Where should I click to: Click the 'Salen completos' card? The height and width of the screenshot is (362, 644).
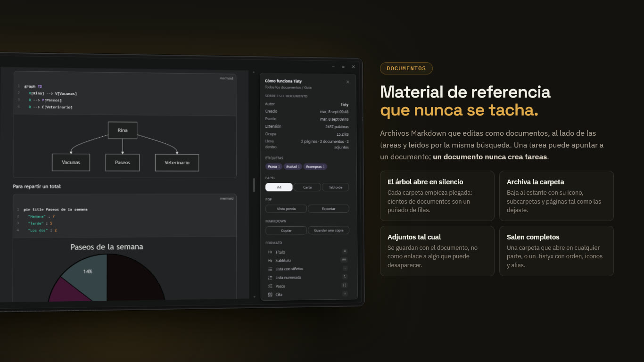click(x=556, y=251)
